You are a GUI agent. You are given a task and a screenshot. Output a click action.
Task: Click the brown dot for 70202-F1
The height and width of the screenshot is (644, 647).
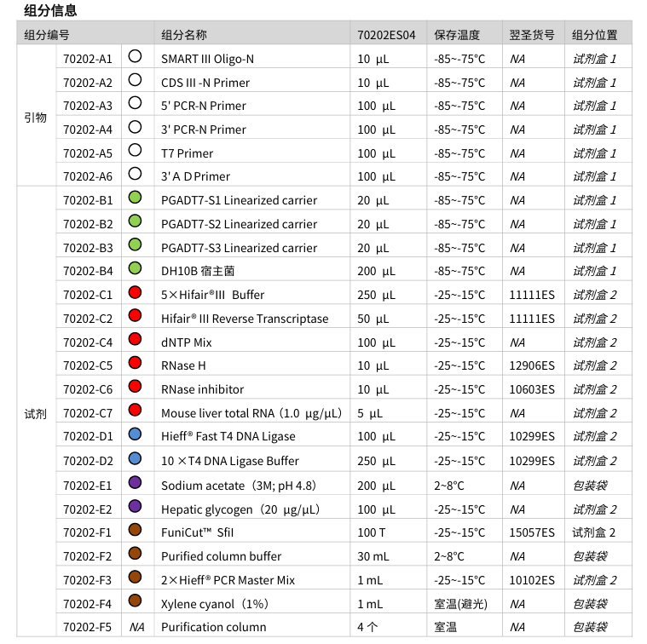click(x=135, y=530)
